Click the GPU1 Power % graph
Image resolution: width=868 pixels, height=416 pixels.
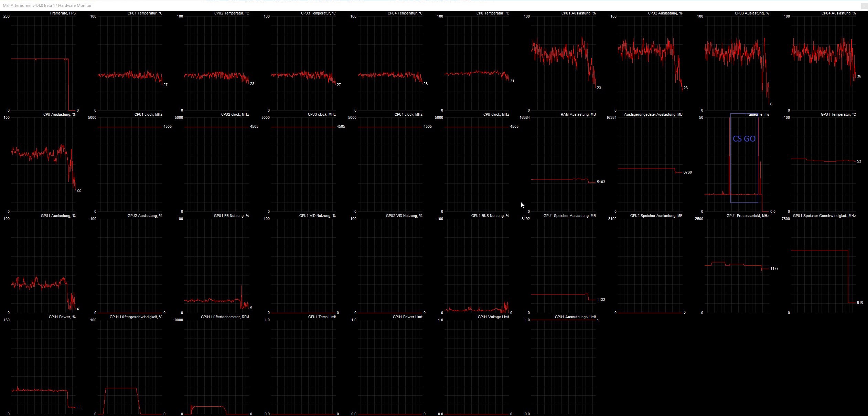point(43,367)
